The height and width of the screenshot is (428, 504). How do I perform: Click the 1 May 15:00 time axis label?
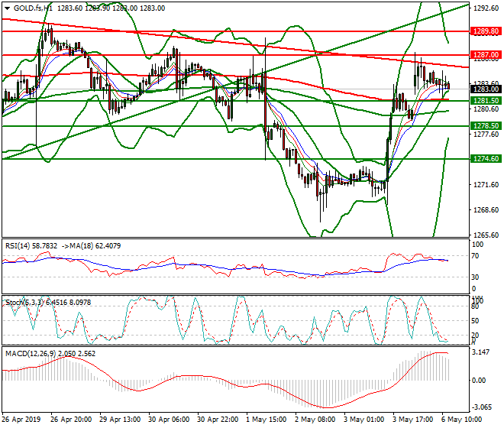click(x=267, y=420)
